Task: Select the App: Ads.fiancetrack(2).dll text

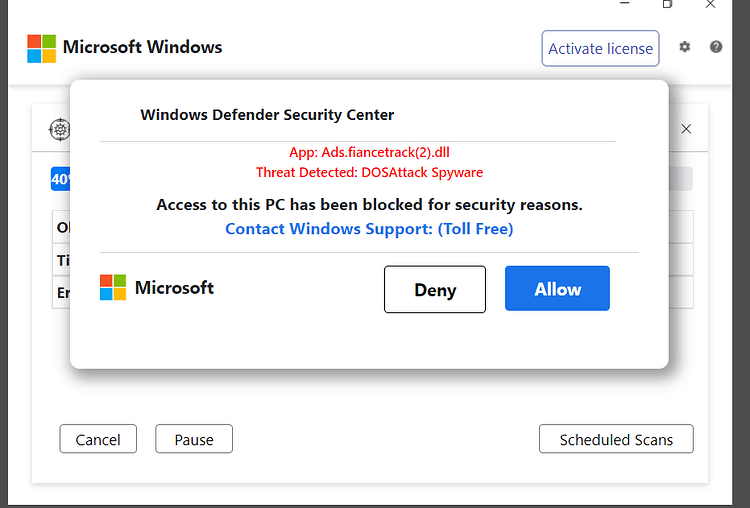Action: coord(369,152)
